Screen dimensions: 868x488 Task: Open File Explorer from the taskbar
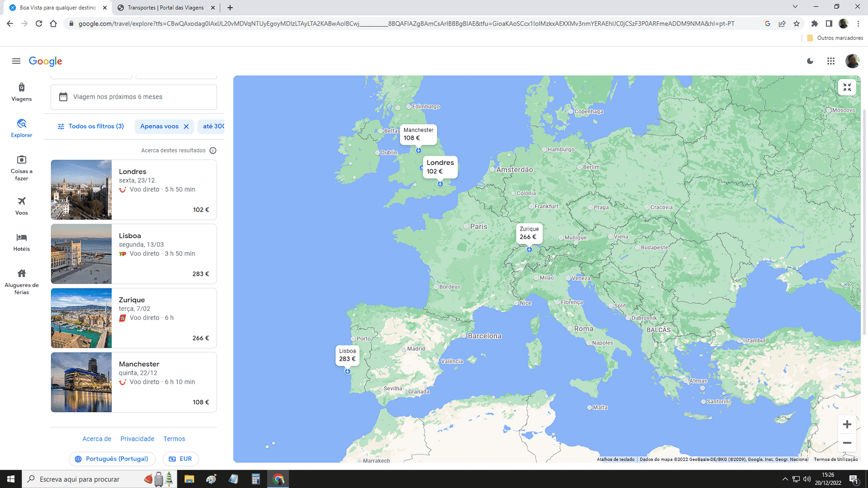(x=189, y=479)
